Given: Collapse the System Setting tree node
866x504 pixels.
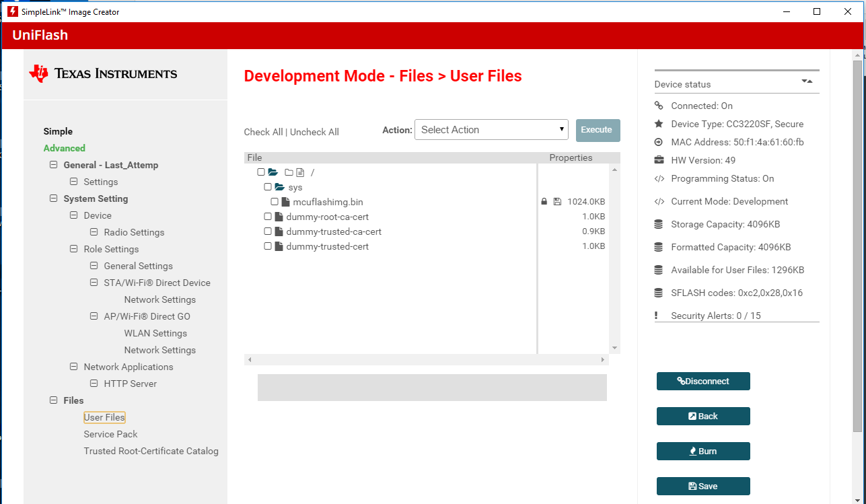Looking at the screenshot, I should point(54,199).
